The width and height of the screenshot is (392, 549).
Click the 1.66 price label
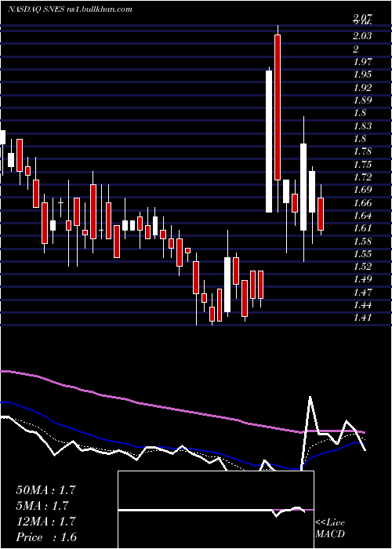pos(362,203)
